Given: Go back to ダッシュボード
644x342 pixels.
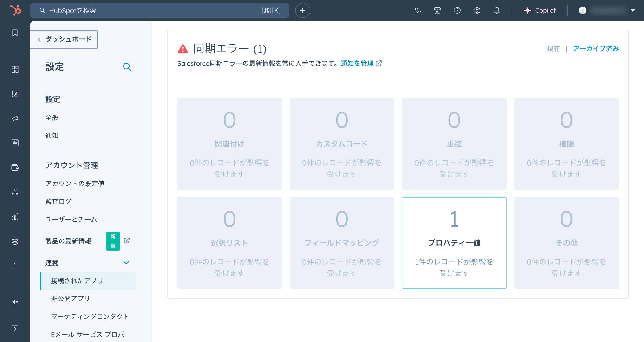Looking at the screenshot, I should point(64,39).
